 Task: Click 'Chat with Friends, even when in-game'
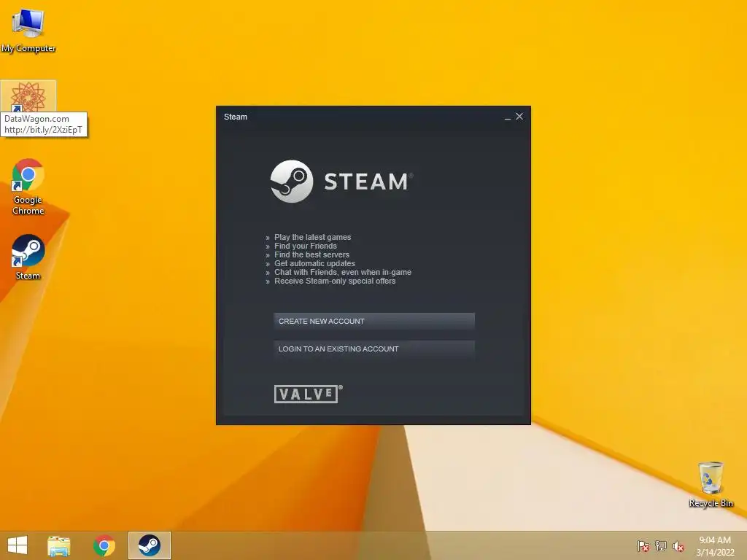[x=343, y=273]
